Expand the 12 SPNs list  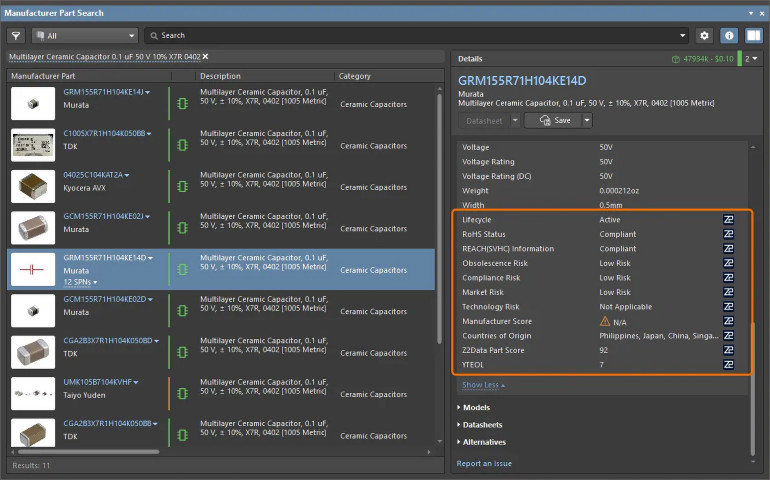click(80, 282)
